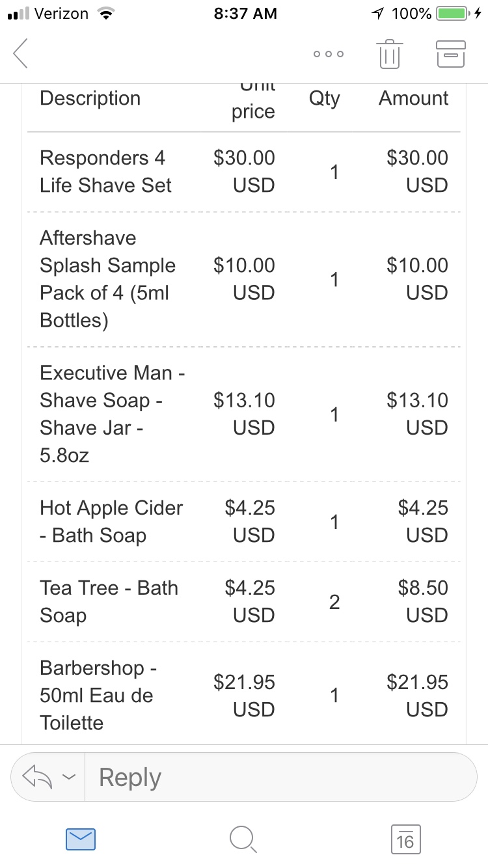Viewport: 488px width, 868px height.
Task: Select Executive Man Shave Soap item
Action: 112,414
